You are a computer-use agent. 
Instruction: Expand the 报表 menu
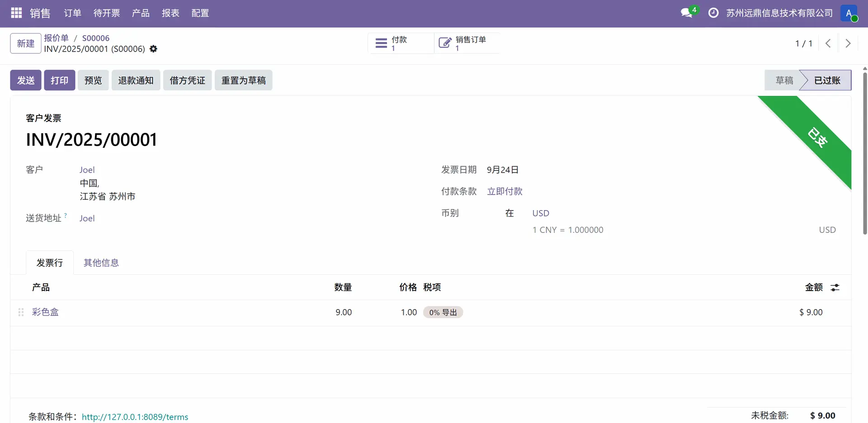point(170,13)
